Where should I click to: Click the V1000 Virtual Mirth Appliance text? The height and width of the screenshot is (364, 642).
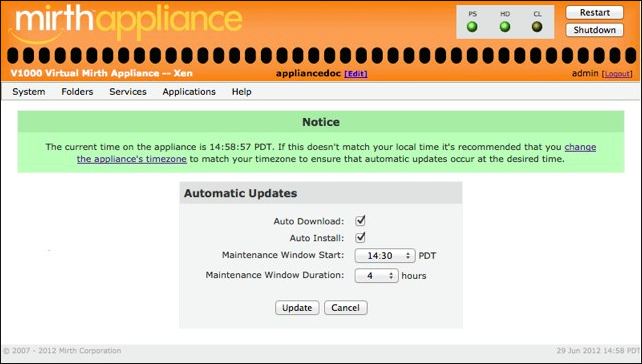pyautogui.click(x=102, y=73)
